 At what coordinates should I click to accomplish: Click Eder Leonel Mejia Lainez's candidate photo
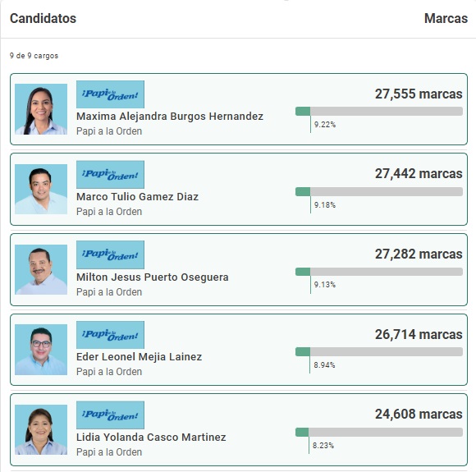(x=41, y=350)
